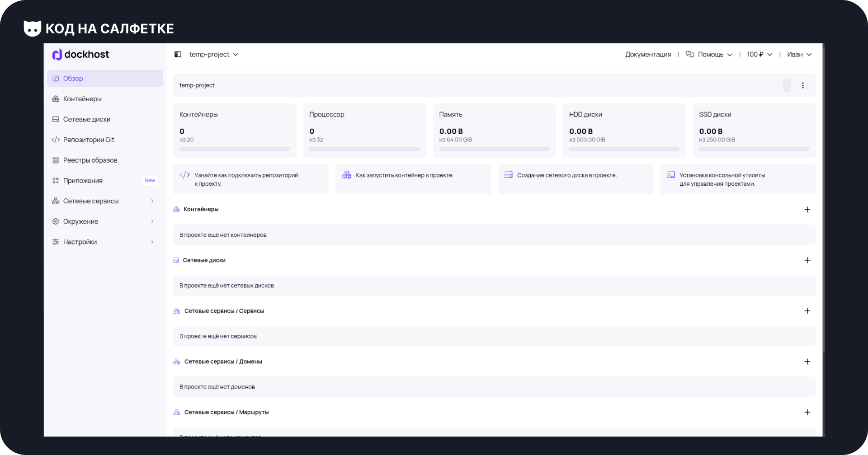
Task: Click the disk icon on network disk guide
Action: click(509, 175)
